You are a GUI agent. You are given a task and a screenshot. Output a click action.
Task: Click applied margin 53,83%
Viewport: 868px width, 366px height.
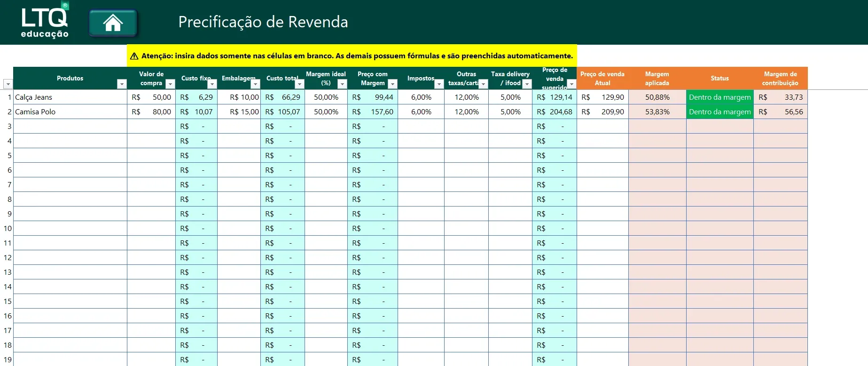click(657, 112)
